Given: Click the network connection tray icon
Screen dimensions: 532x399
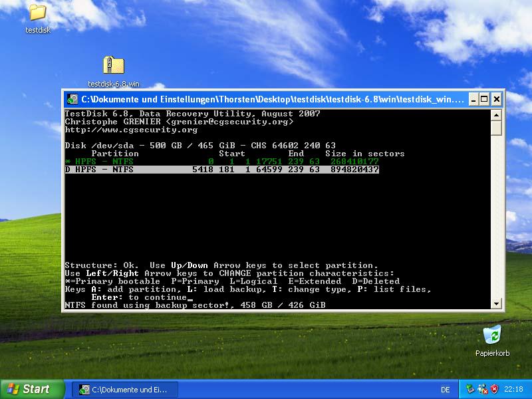Looking at the screenshot, I should (x=482, y=389).
